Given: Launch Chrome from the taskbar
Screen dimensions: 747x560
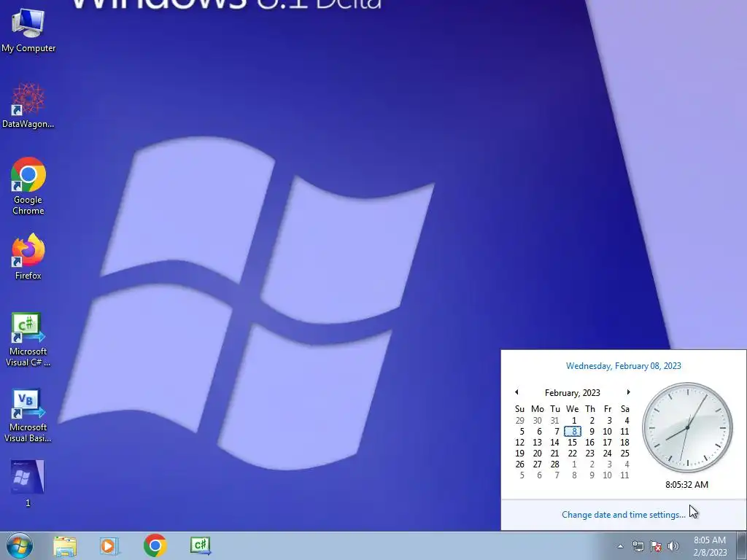Looking at the screenshot, I should [x=155, y=545].
